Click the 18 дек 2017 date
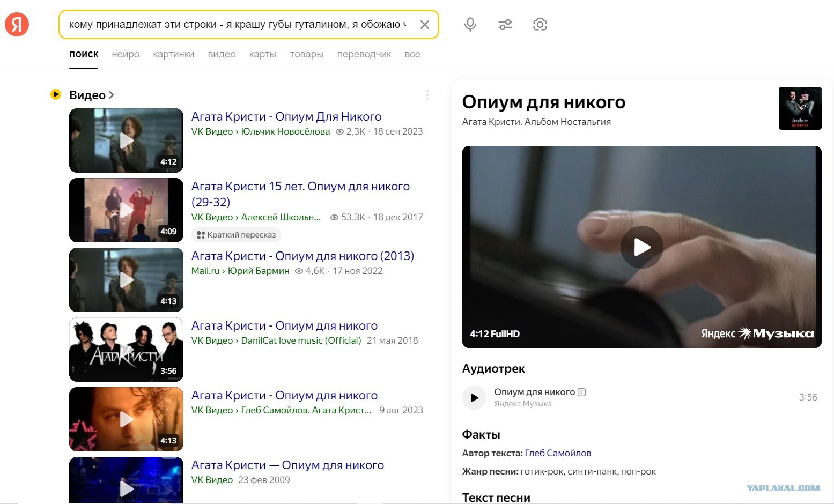Image resolution: width=834 pixels, height=504 pixels. point(398,217)
